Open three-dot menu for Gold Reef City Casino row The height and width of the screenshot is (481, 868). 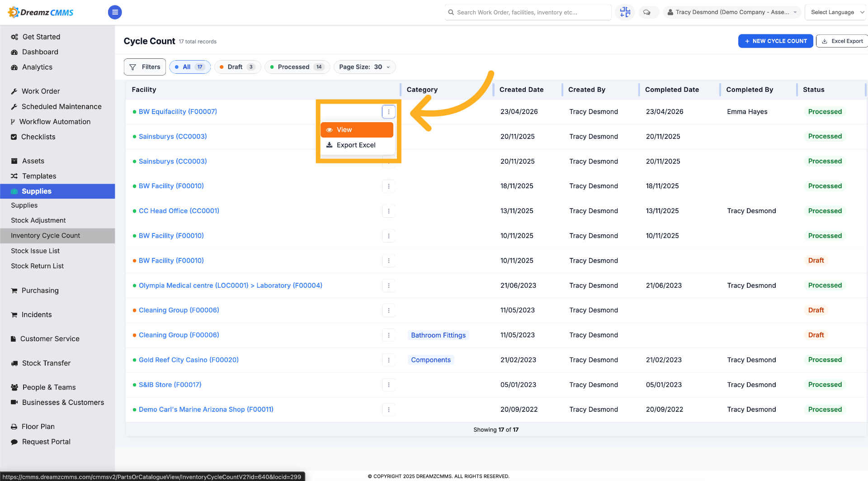click(389, 360)
